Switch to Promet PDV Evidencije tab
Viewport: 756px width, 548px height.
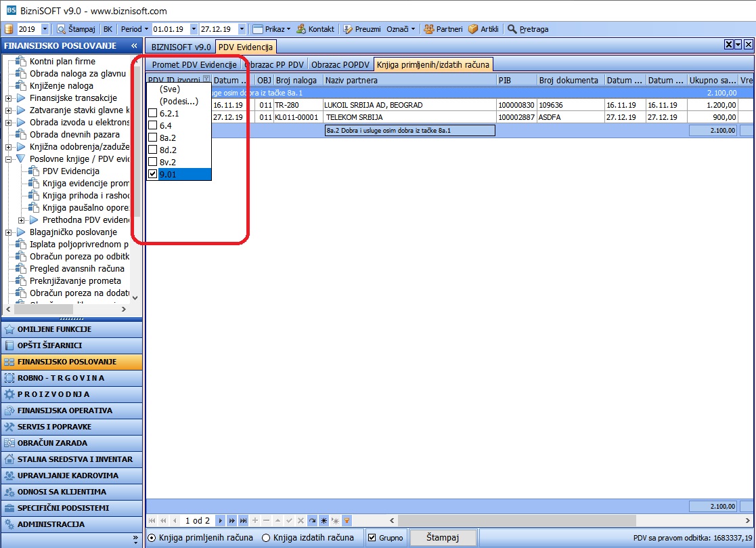(x=194, y=64)
